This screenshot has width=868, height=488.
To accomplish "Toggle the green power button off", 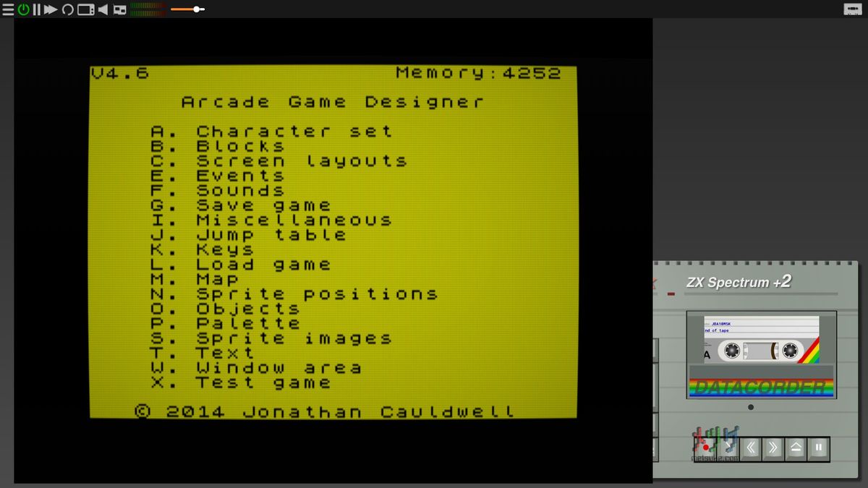I will (x=23, y=9).
